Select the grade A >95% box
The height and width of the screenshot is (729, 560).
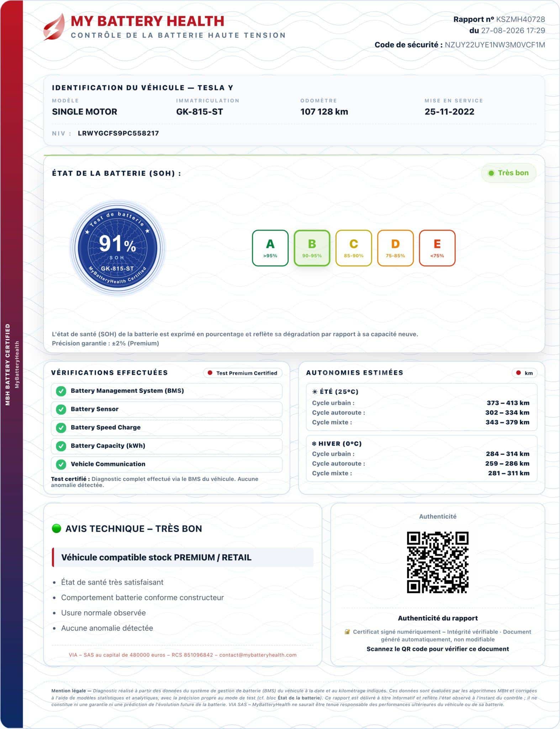pyautogui.click(x=270, y=248)
